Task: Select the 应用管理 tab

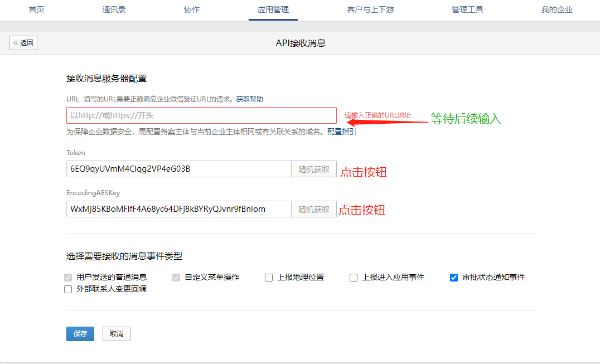Action: pos(273,9)
